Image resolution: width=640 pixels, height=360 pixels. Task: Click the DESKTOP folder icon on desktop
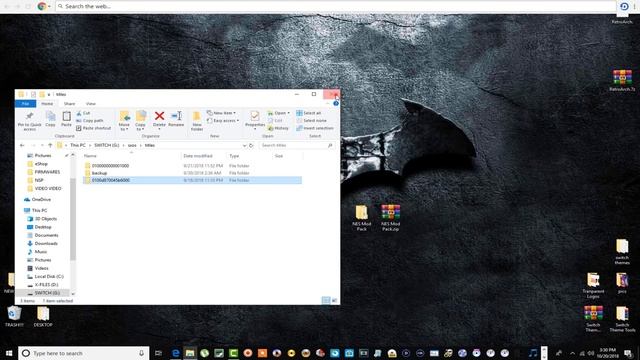[x=43, y=316]
